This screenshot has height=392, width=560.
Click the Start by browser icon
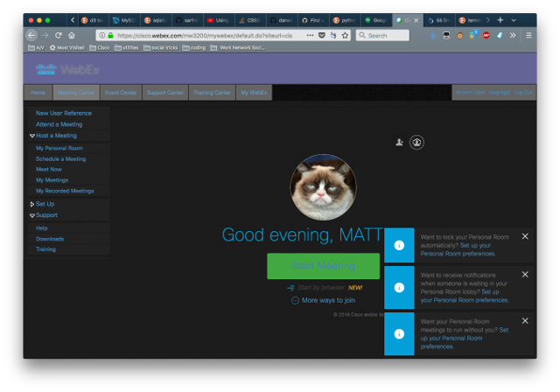point(290,288)
